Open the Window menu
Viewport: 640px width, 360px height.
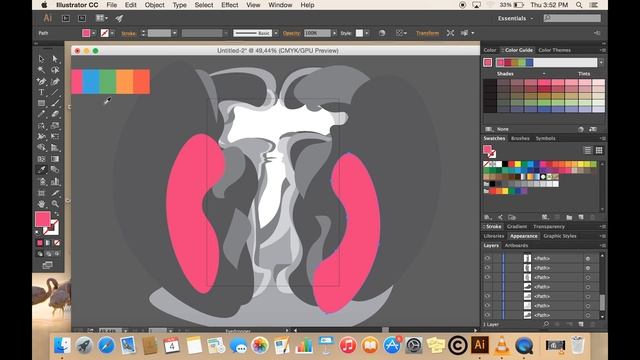(x=280, y=5)
